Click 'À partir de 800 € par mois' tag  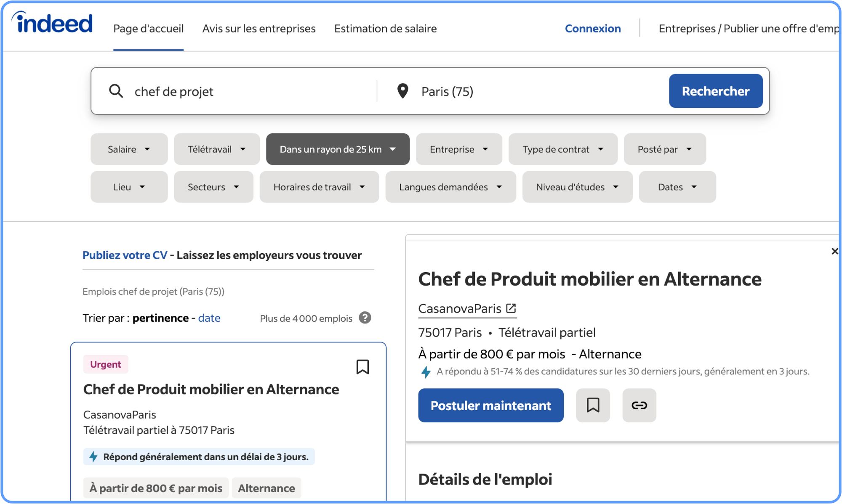[156, 488]
